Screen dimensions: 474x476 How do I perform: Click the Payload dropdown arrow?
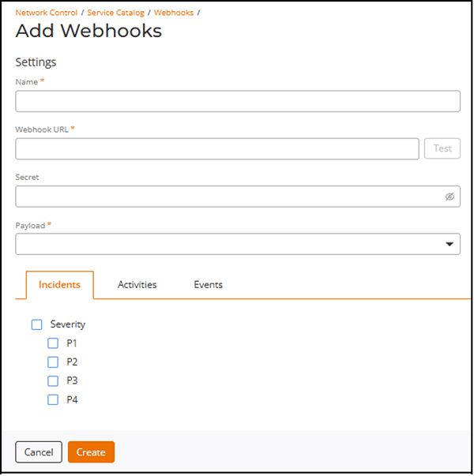click(450, 245)
